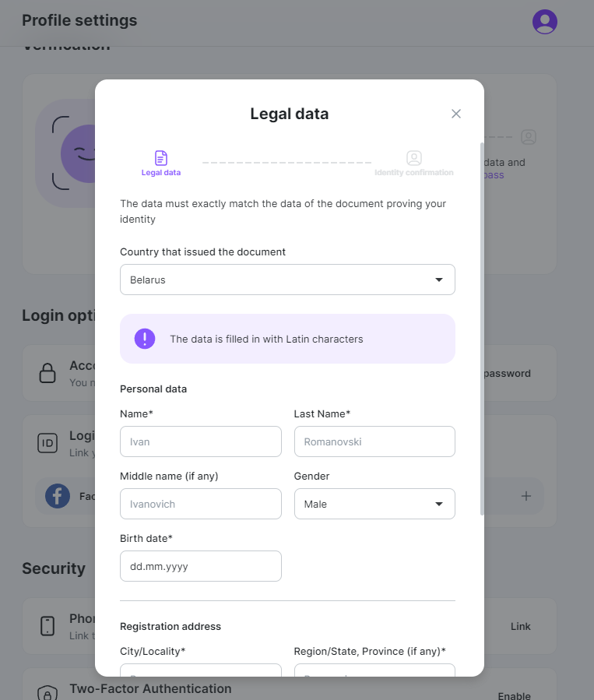Screen dimensions: 594x700
Task: Click the Legal data step document icon
Action: click(161, 158)
